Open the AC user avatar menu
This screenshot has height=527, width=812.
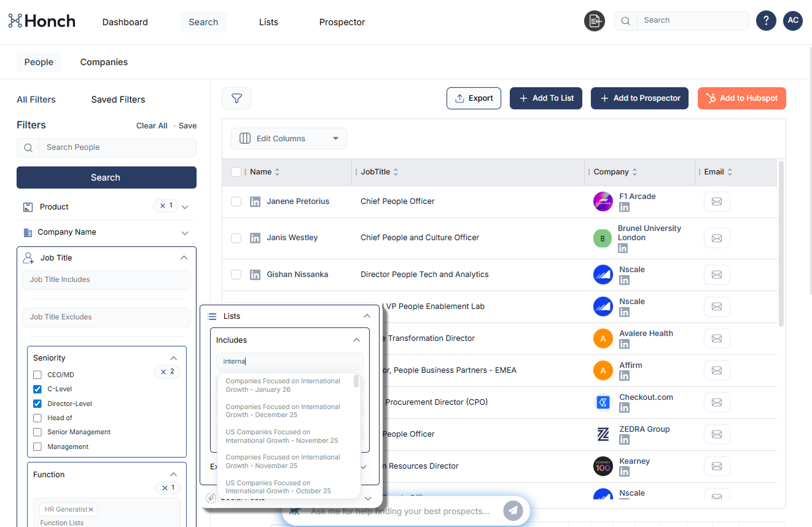pyautogui.click(x=793, y=20)
